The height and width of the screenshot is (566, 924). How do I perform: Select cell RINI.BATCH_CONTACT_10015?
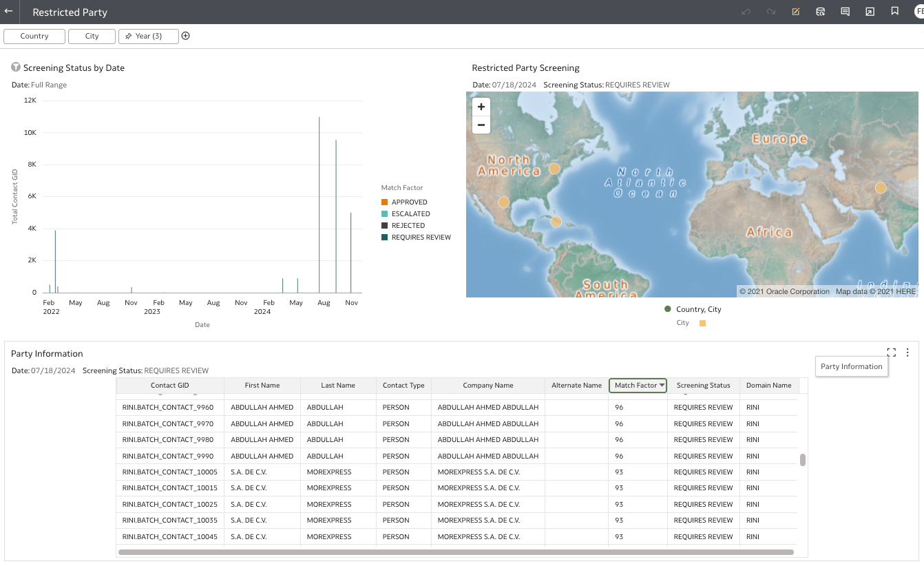[169, 488]
